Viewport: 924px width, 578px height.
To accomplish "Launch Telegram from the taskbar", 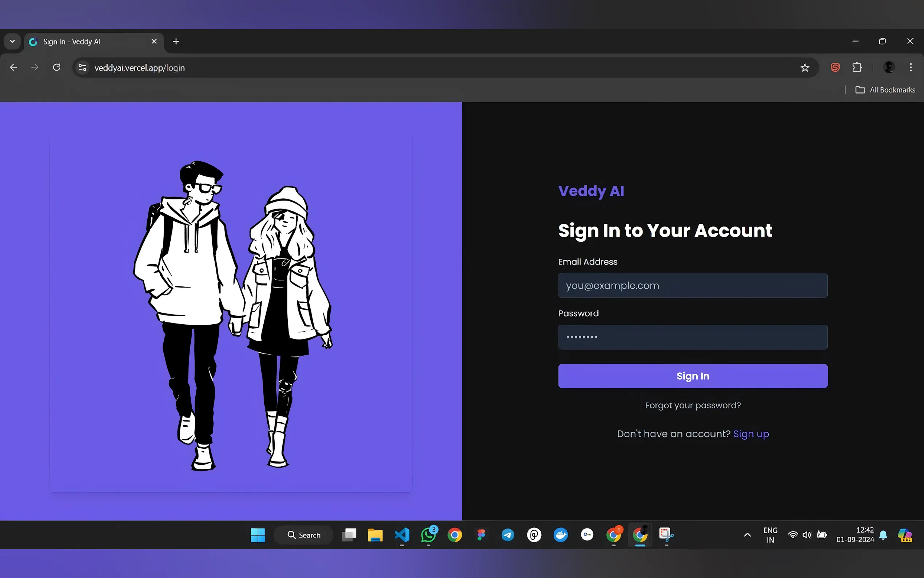I will tap(507, 534).
